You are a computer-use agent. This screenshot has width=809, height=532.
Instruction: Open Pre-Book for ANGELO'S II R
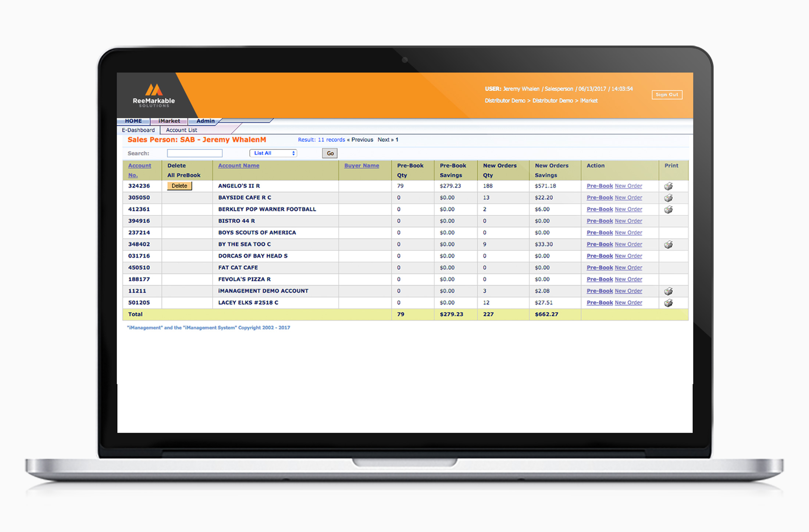pyautogui.click(x=600, y=186)
